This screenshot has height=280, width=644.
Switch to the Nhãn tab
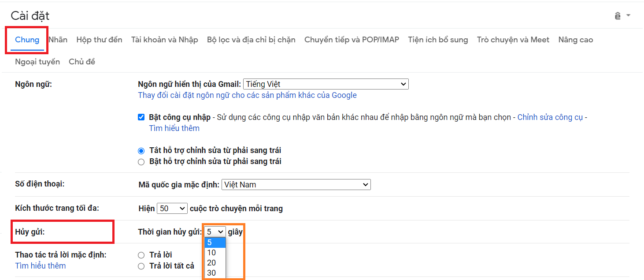(58, 39)
